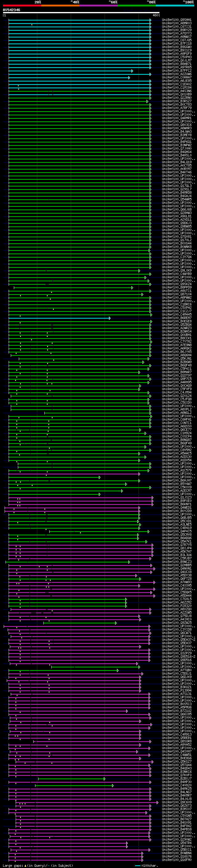Click the red 20% identity legend segment

tap(22, 6)
